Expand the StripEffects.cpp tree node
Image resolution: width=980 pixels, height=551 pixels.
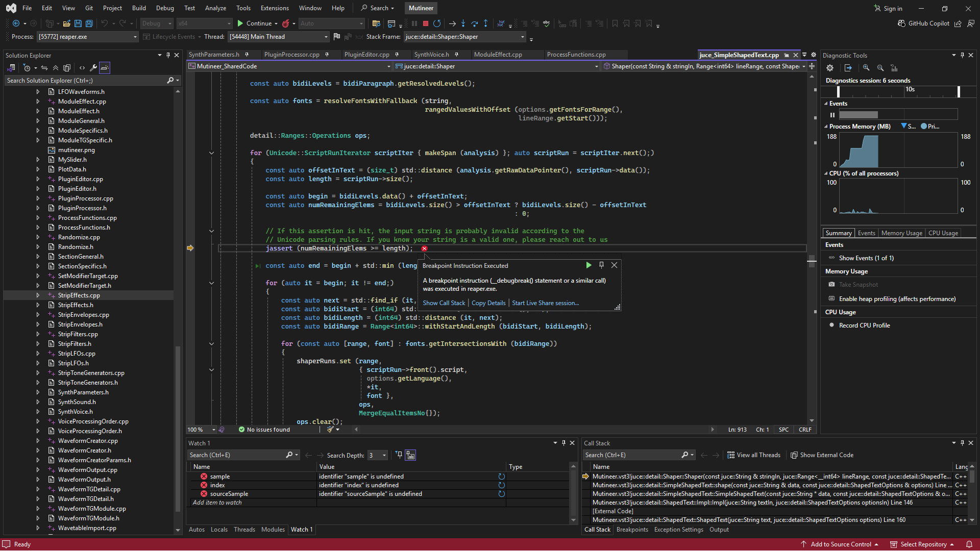38,295
